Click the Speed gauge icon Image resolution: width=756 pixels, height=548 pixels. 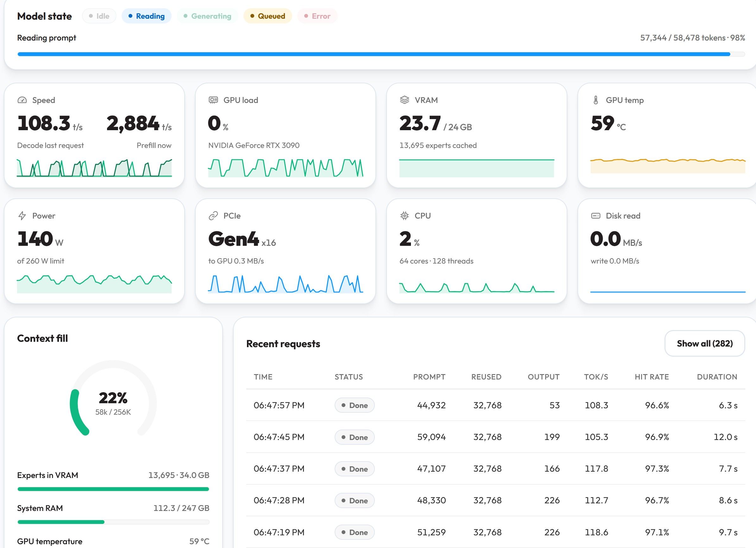pos(22,100)
